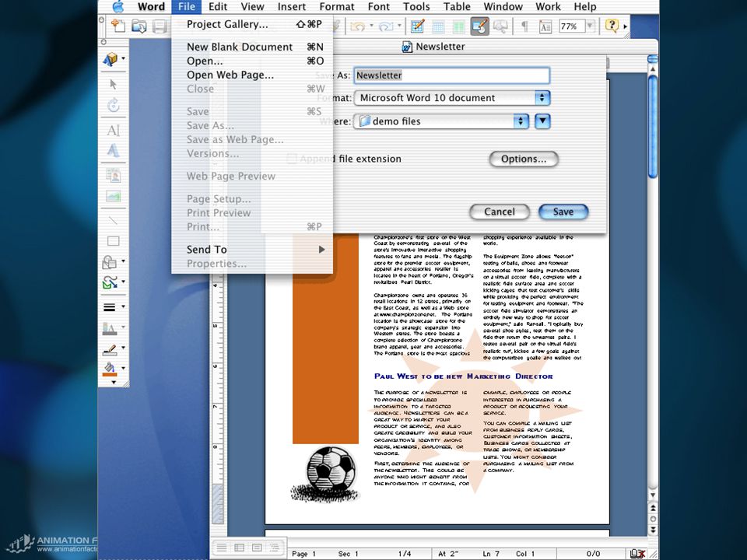
Task: Click the vertical scrollbar thumb
Action: (653, 126)
